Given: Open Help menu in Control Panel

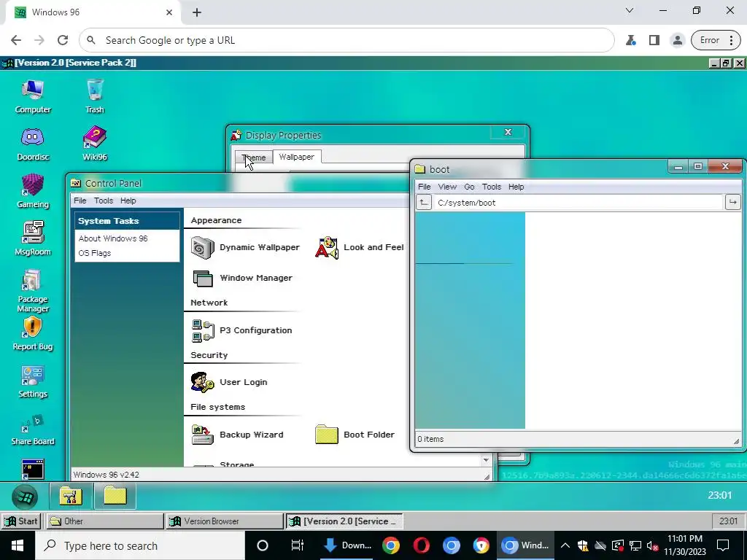Looking at the screenshot, I should pos(128,201).
